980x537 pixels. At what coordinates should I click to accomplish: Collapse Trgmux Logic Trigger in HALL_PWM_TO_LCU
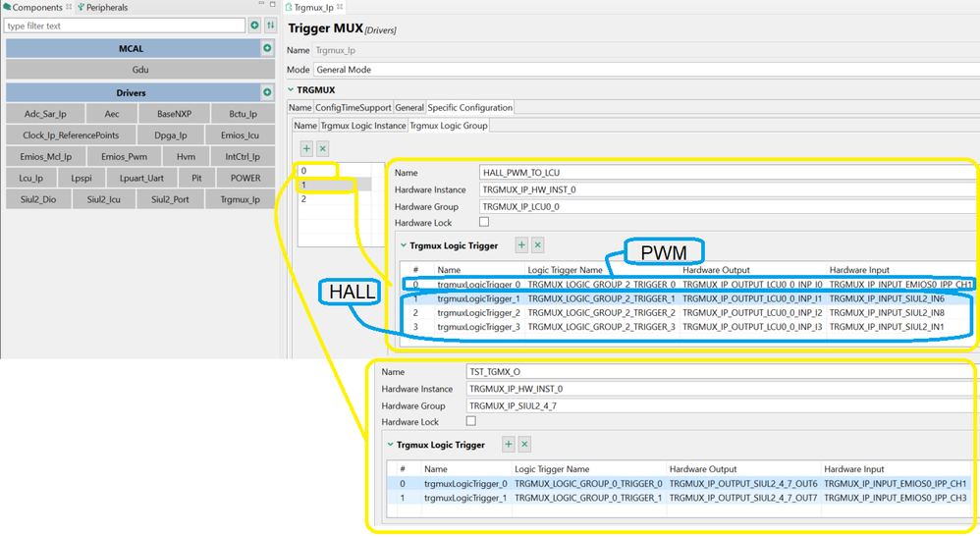(404, 245)
